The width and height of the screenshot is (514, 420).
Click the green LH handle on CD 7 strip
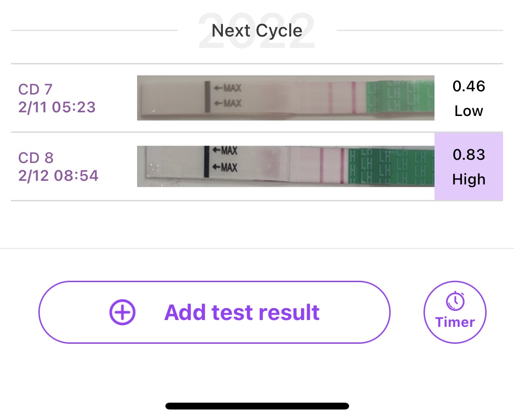[x=400, y=98]
